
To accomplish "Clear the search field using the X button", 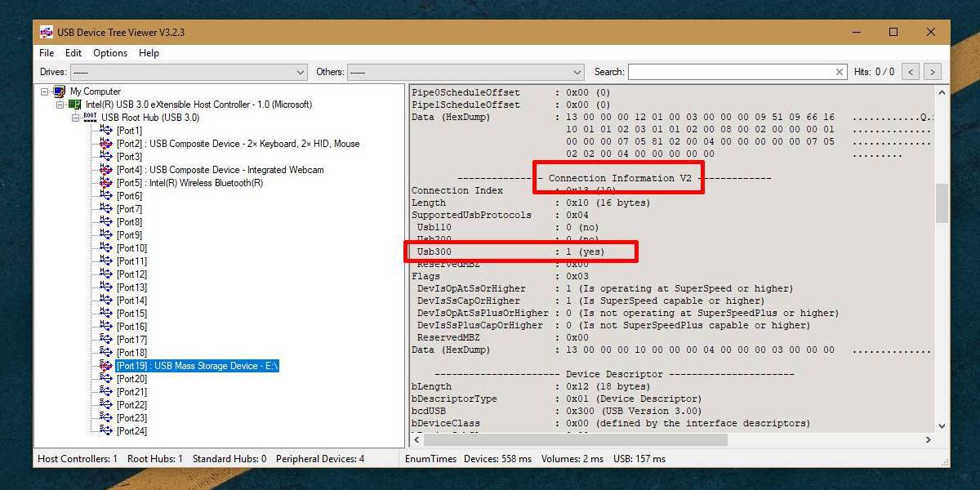I will click(x=840, y=72).
